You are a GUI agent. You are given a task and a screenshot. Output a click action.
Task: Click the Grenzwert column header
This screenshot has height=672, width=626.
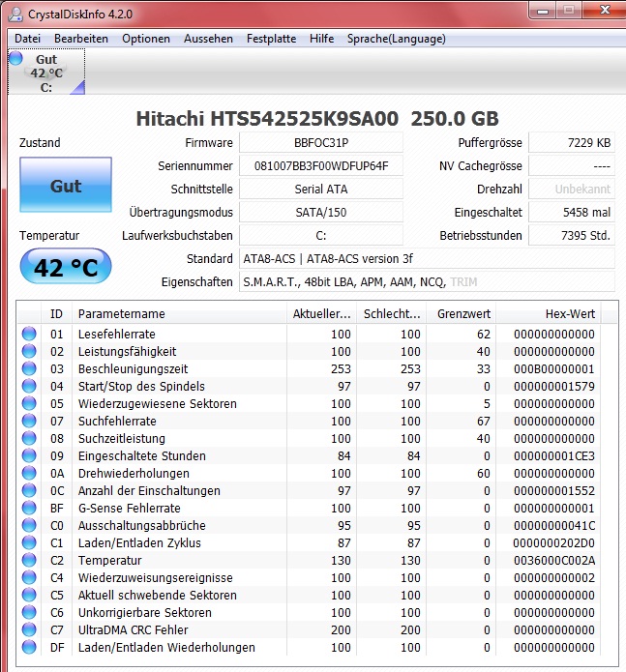point(462,313)
